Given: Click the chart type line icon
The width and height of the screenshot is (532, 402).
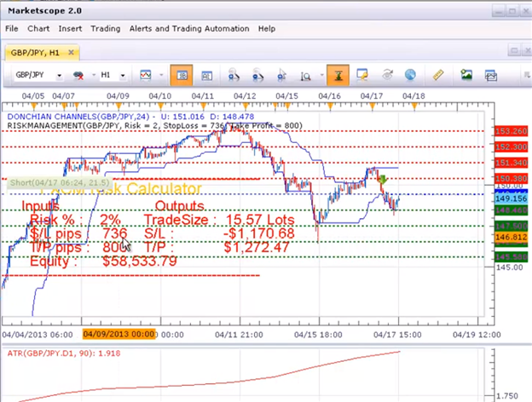Looking at the screenshot, I should click(x=146, y=75).
